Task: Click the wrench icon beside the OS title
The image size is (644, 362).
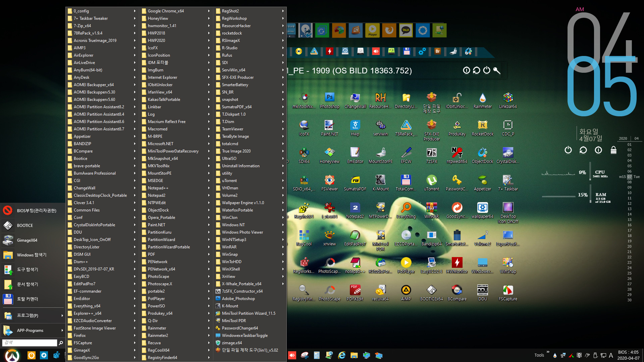Action: tap(497, 70)
